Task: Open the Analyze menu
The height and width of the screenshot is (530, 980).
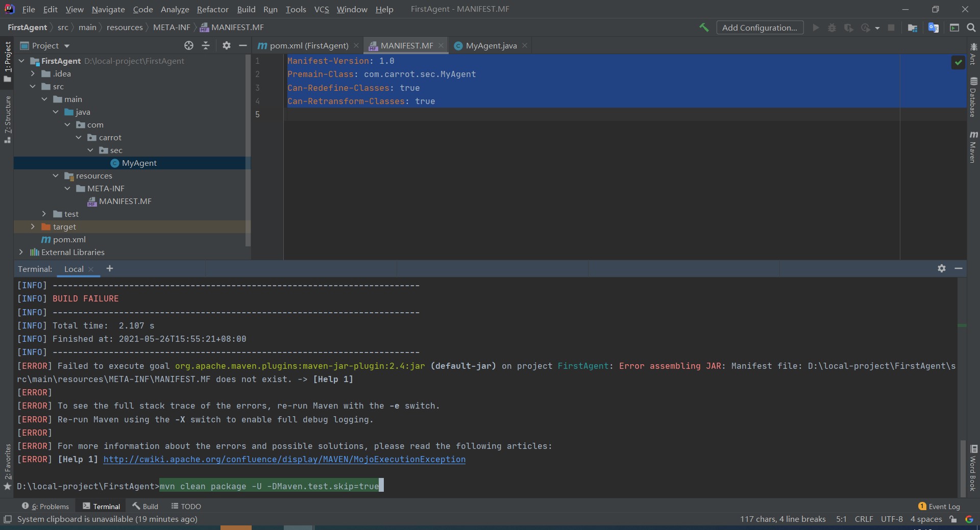Action: [x=175, y=9]
